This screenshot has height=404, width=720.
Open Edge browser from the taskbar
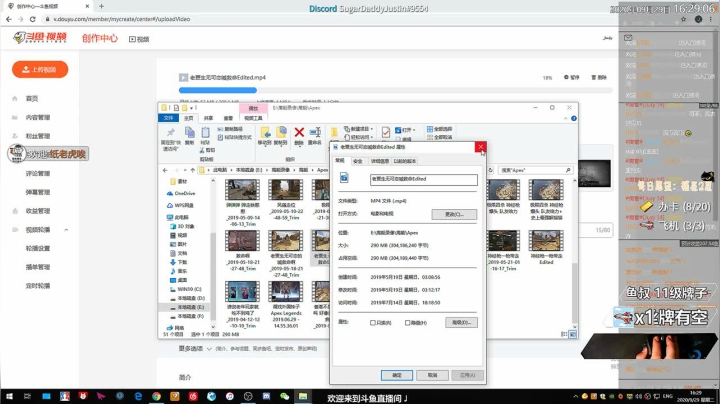(x=138, y=396)
